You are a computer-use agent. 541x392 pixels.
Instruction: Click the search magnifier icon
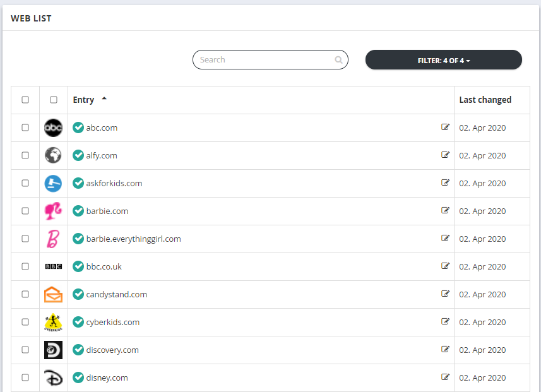[x=338, y=59]
